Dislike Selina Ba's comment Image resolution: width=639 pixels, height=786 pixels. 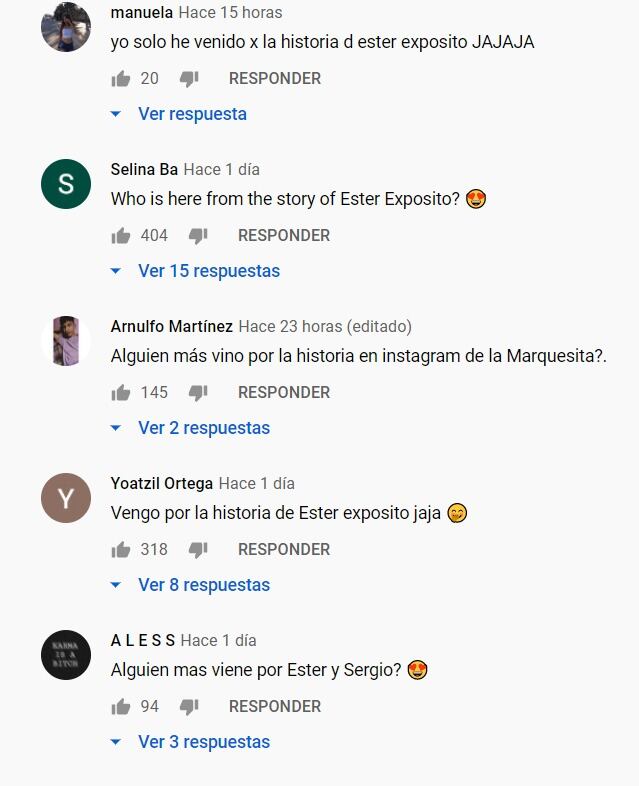point(198,236)
